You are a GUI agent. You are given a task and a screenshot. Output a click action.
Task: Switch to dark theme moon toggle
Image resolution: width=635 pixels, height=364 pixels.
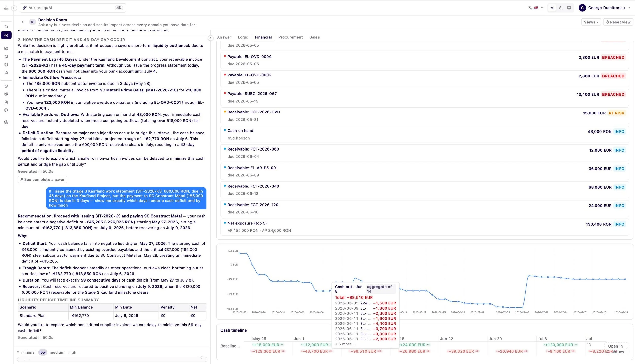[x=561, y=8]
